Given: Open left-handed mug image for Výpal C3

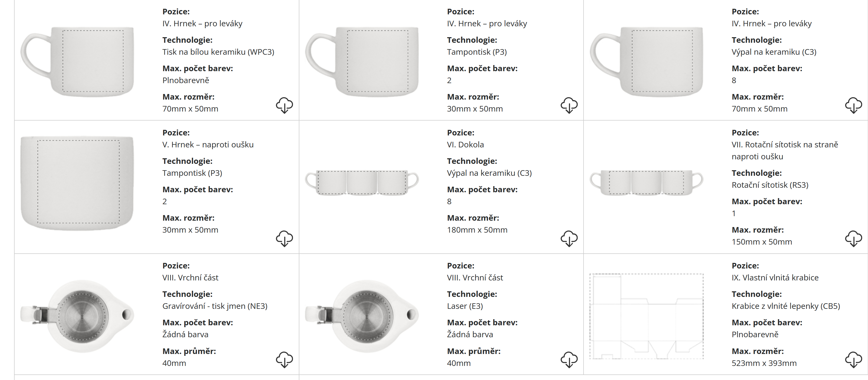Looking at the screenshot, I should (x=647, y=61).
